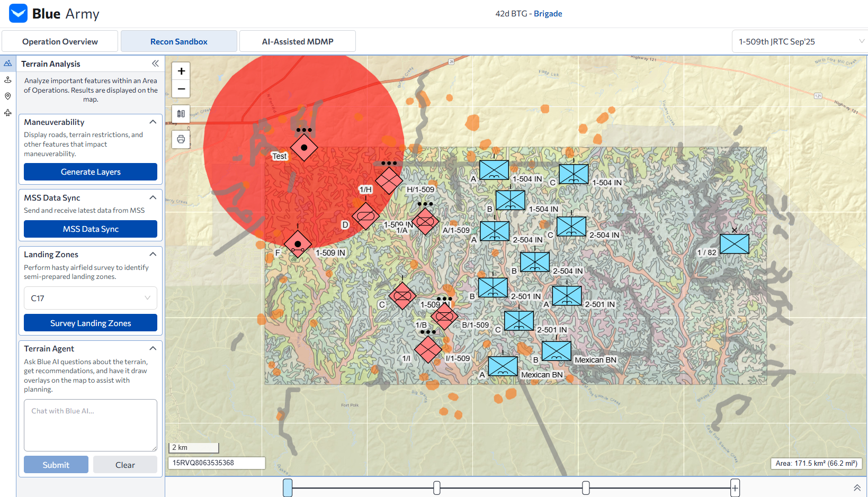Open the map measure tool
Viewport: 868px width, 497px height.
pos(181,114)
